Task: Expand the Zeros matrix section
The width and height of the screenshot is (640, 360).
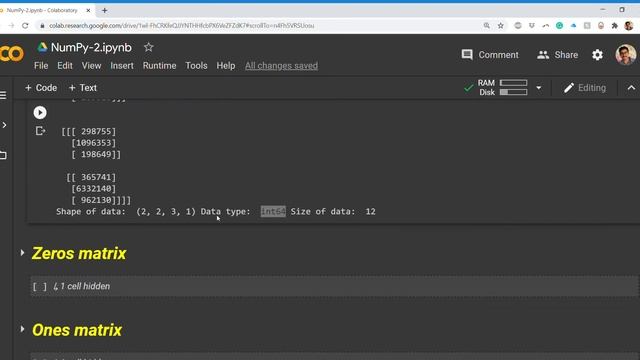Action: click(x=22, y=253)
